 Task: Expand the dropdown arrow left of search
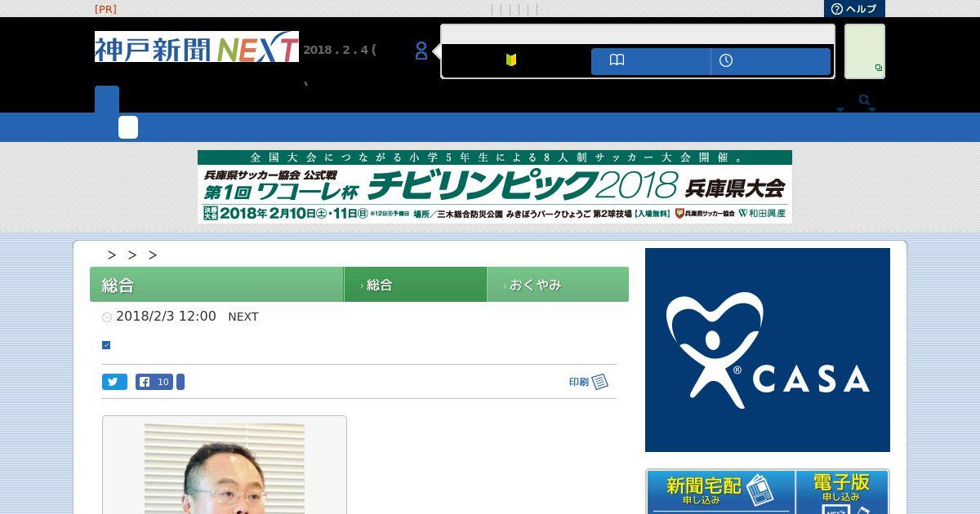(840, 109)
